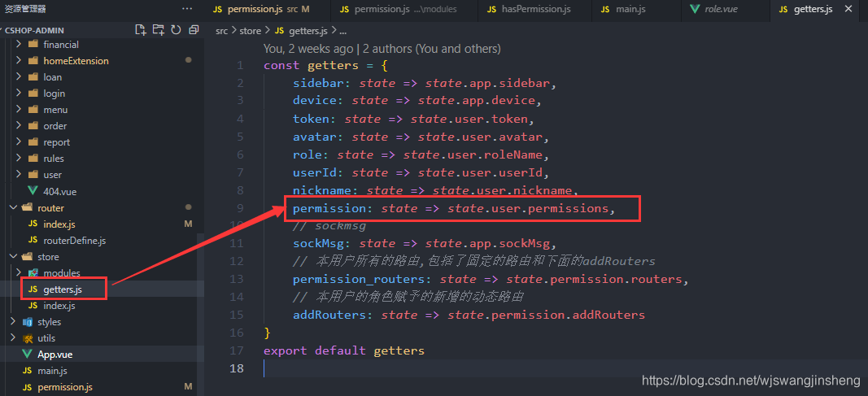Switch to the main.js editor tab
The image size is (868, 396).
(x=635, y=10)
